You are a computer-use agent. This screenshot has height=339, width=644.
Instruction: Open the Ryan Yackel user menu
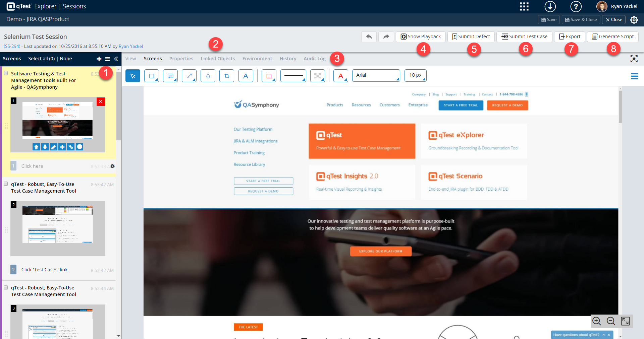(617, 6)
